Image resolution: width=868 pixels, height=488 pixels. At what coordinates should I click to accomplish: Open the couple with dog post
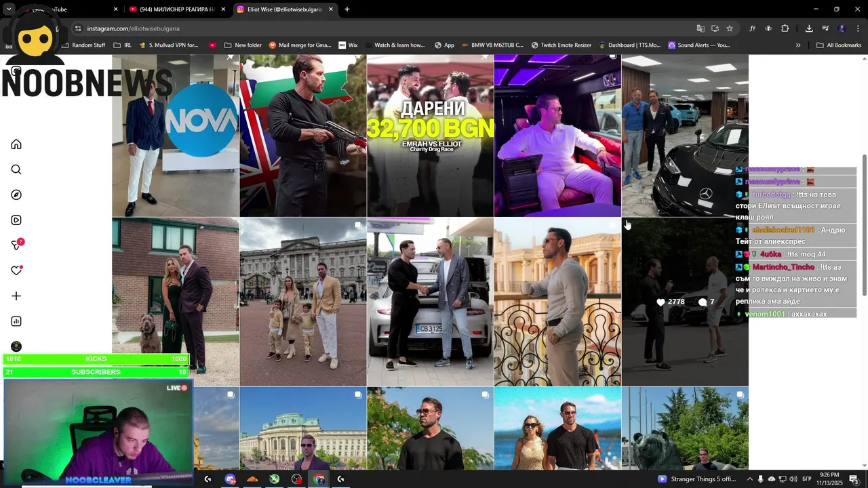click(x=176, y=302)
